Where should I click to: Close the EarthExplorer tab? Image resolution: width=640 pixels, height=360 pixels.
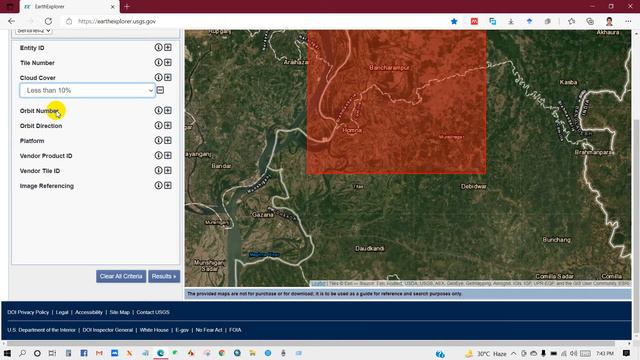(x=113, y=7)
